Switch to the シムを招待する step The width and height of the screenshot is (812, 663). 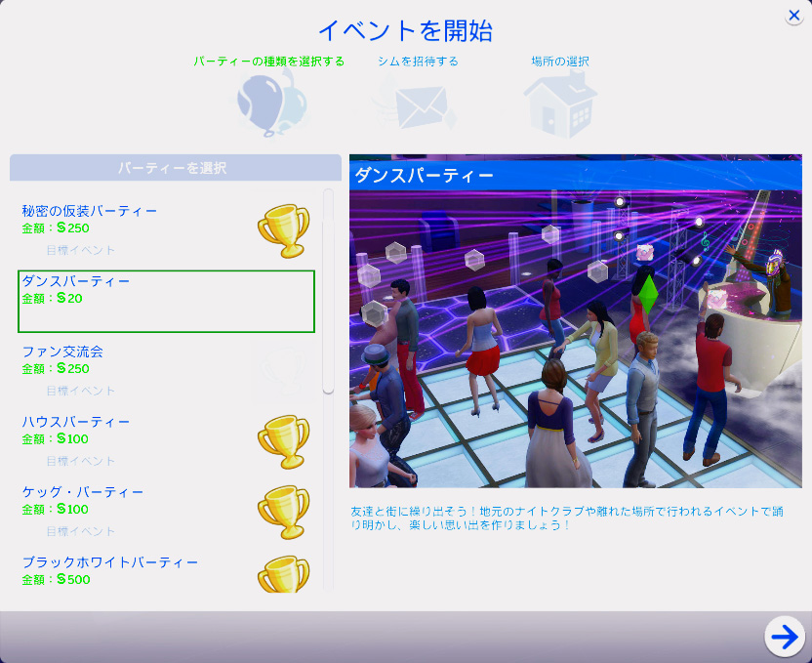418,62
